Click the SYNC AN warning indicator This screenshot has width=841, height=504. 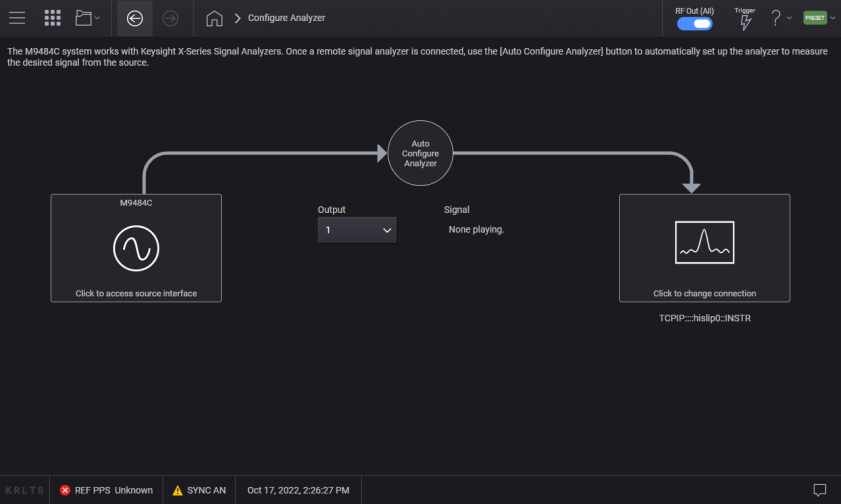tap(198, 490)
